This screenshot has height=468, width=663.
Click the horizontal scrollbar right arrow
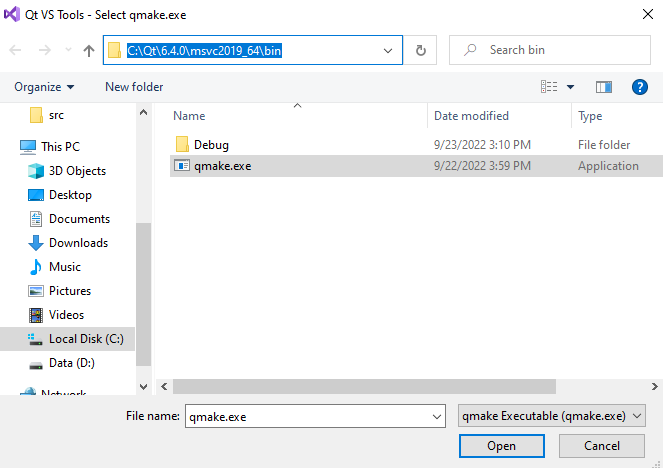[655, 386]
